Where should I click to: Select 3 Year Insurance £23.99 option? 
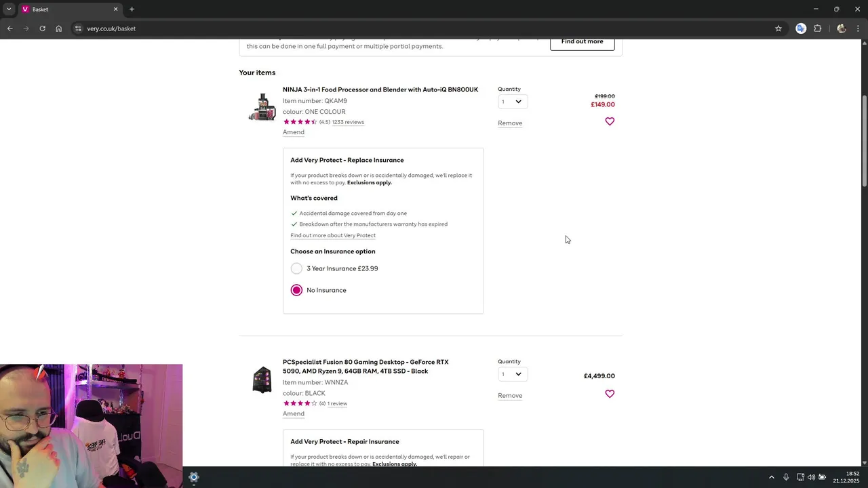pyautogui.click(x=296, y=268)
